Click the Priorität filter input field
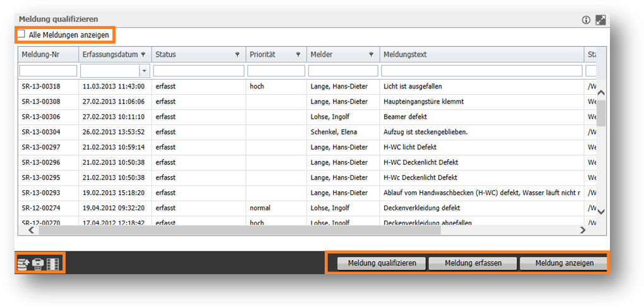The width and height of the screenshot is (644, 307). click(276, 71)
